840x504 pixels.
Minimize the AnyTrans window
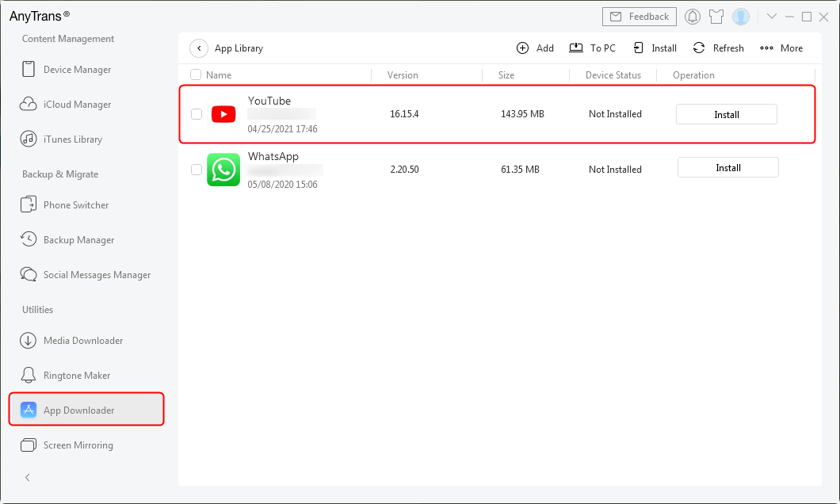[789, 17]
